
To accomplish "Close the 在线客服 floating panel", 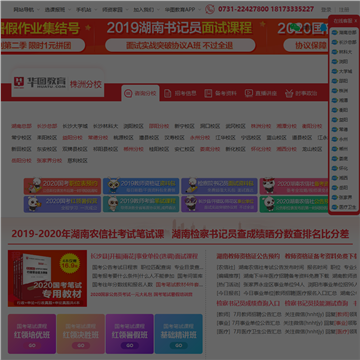I will 356,21.
